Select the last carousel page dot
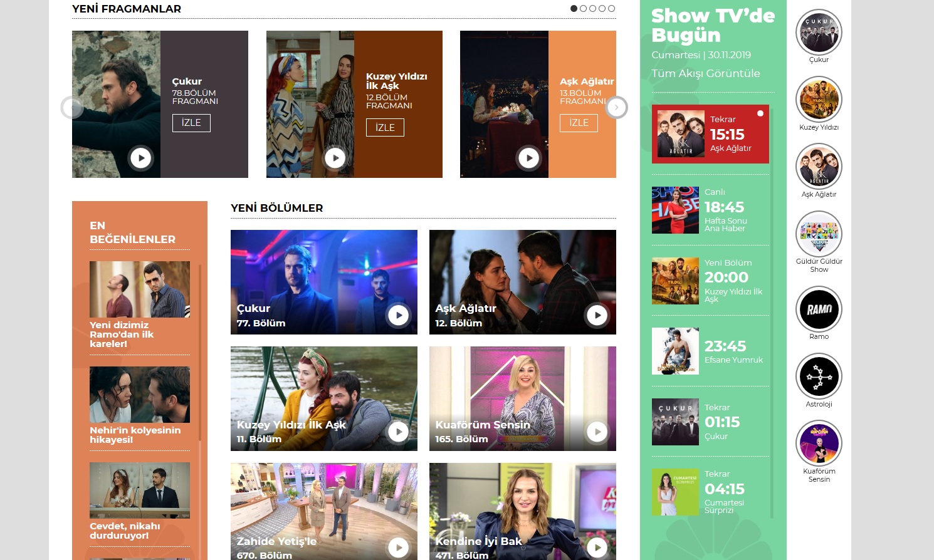 click(611, 9)
